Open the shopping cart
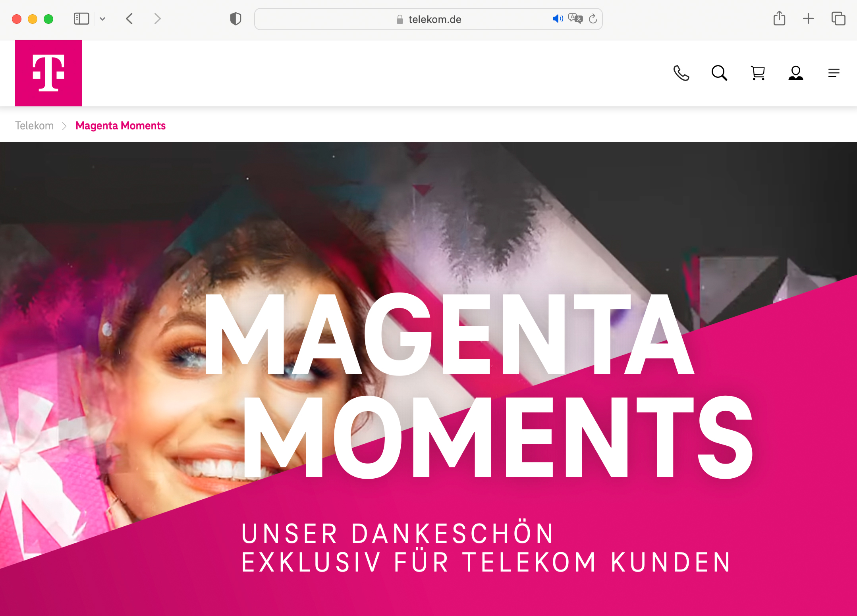 click(758, 73)
